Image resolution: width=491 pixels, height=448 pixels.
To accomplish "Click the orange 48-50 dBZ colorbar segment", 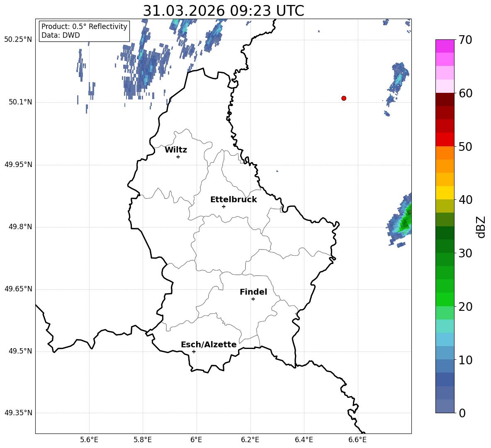I will (445, 153).
